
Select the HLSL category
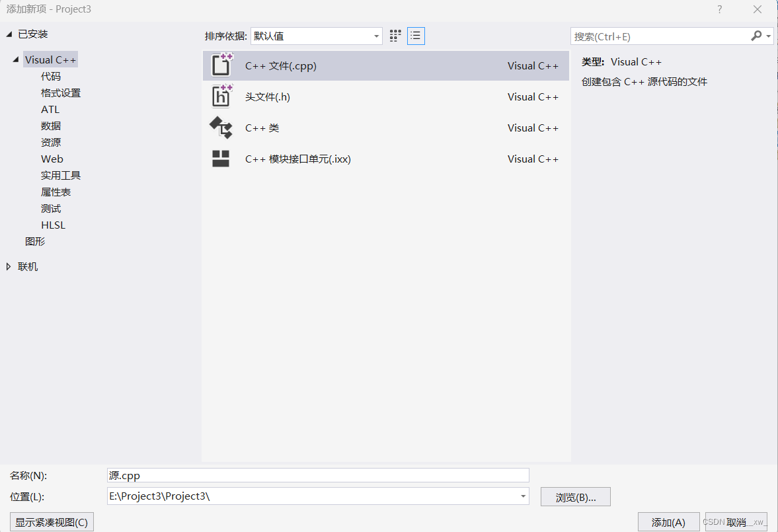[53, 225]
